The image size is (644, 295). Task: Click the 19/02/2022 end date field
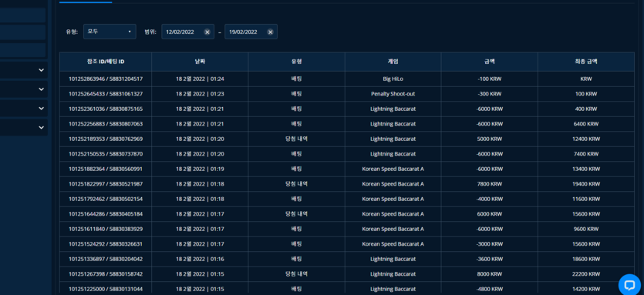pyautogui.click(x=251, y=32)
